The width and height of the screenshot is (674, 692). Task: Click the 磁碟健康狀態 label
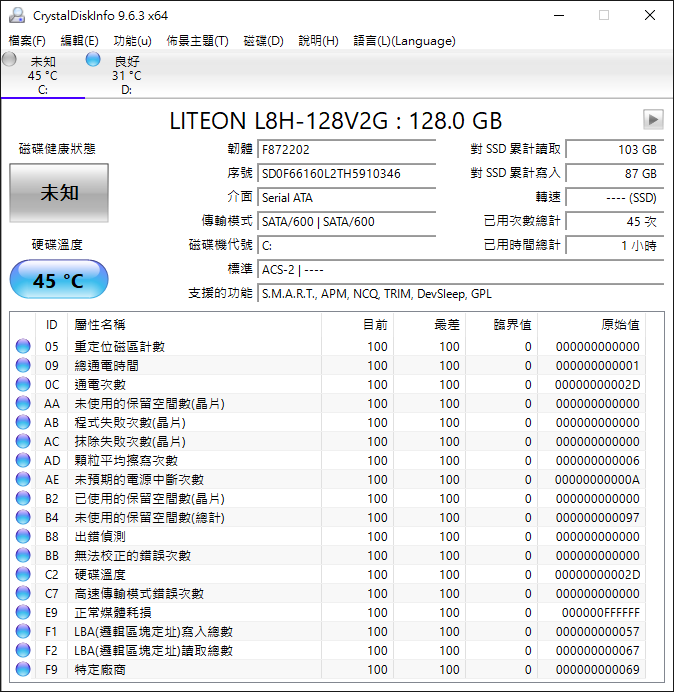57,149
